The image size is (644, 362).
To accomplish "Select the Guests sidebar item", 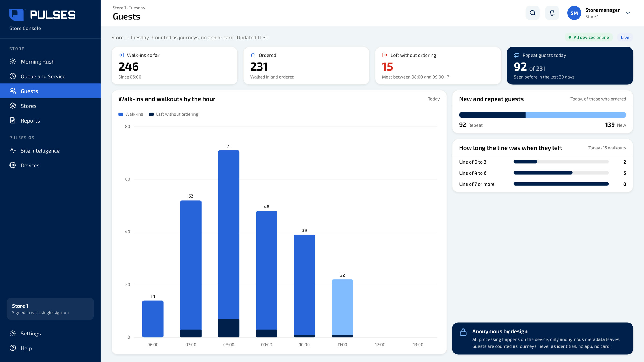I will click(x=50, y=91).
